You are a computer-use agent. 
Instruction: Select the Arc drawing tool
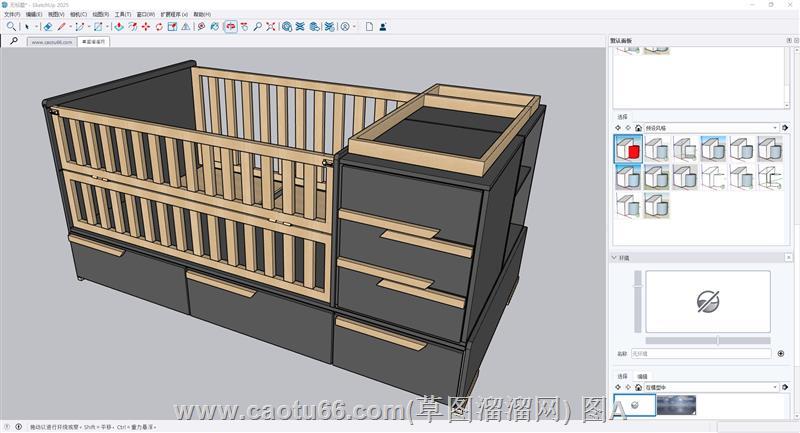80,27
